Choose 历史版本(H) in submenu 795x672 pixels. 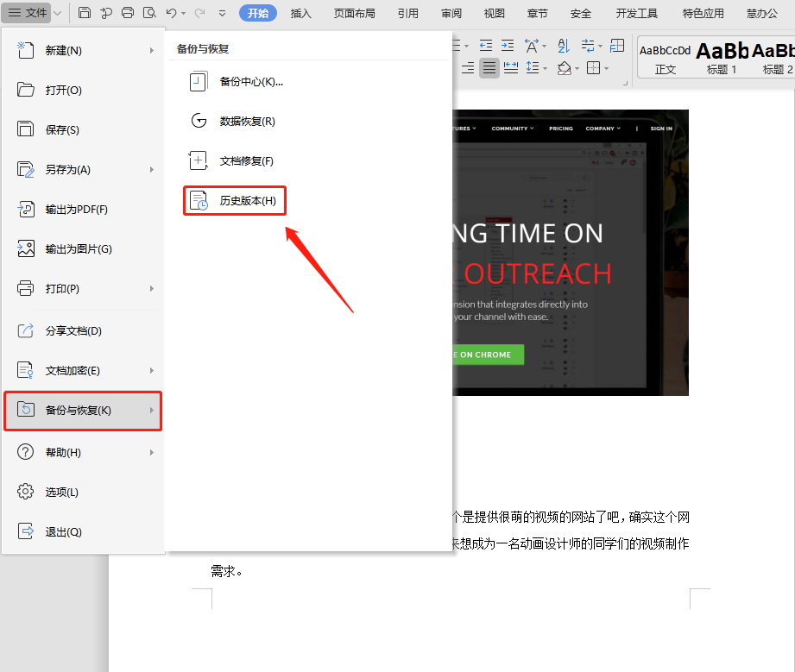(x=234, y=201)
